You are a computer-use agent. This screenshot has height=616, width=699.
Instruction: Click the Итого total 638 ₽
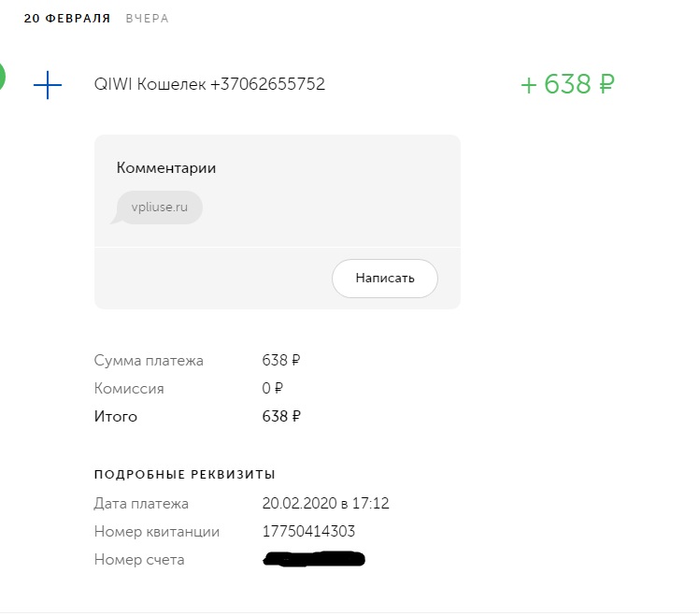pyautogui.click(x=281, y=416)
